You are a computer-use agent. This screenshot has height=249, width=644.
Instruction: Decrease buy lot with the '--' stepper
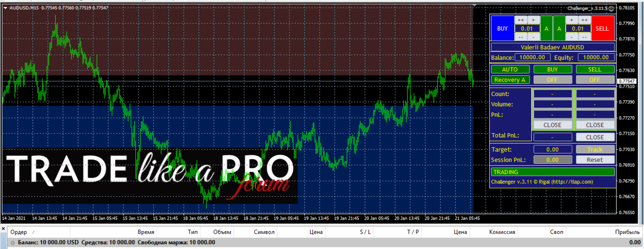pos(521,37)
